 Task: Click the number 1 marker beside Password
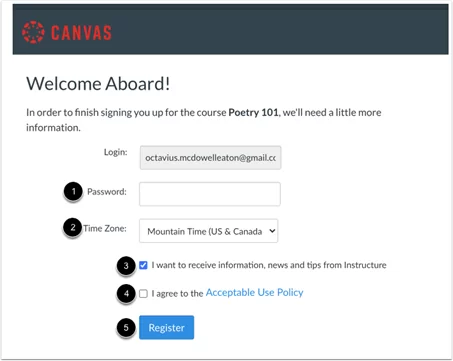point(73,192)
